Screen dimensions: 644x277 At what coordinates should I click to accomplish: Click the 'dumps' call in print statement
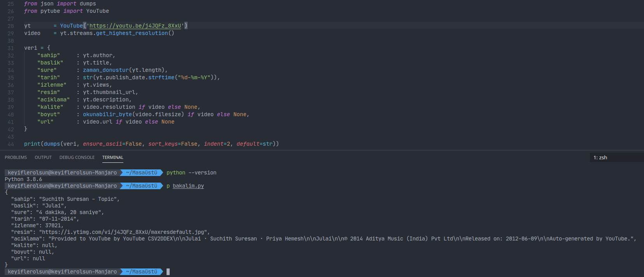pyautogui.click(x=52, y=144)
